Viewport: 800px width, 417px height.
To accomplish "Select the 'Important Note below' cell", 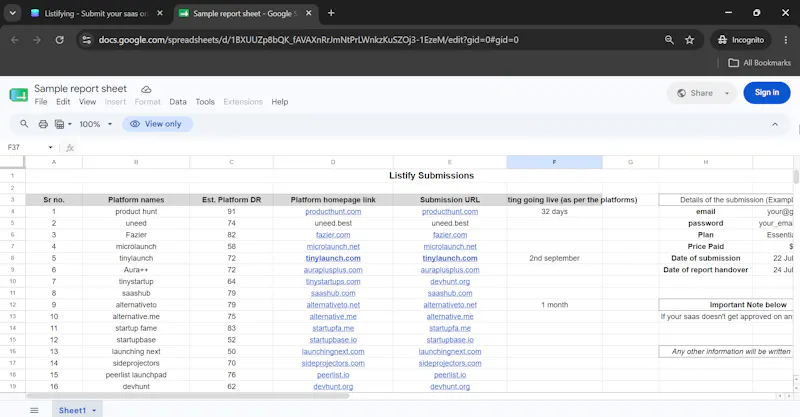I will point(727,305).
